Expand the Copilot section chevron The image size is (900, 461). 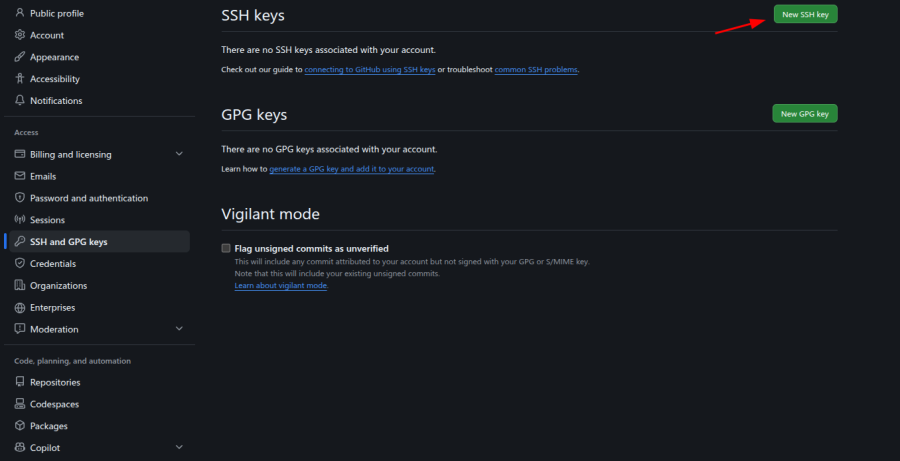[179, 447]
